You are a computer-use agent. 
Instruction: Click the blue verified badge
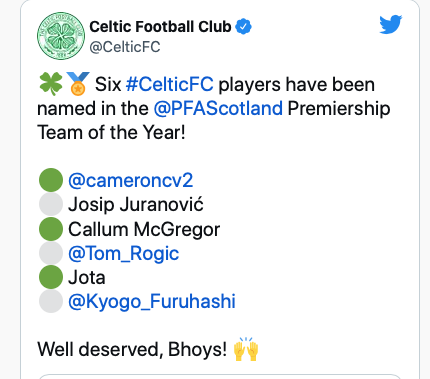(x=244, y=27)
